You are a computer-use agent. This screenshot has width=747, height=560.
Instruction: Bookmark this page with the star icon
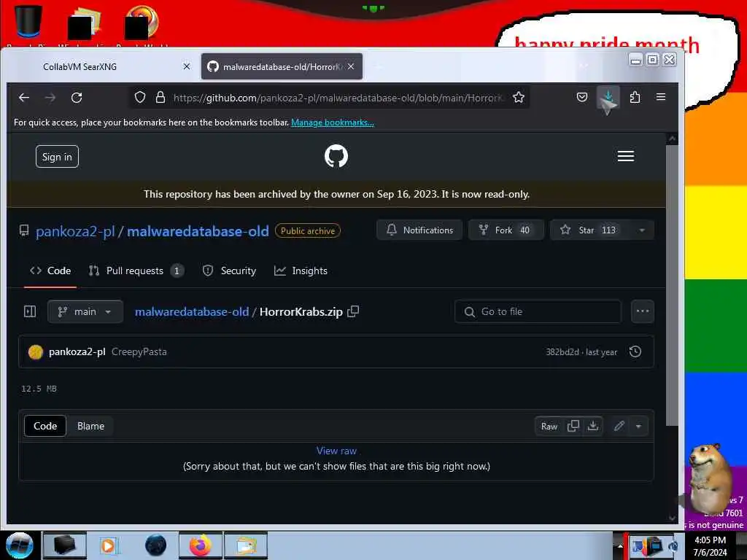(x=519, y=98)
